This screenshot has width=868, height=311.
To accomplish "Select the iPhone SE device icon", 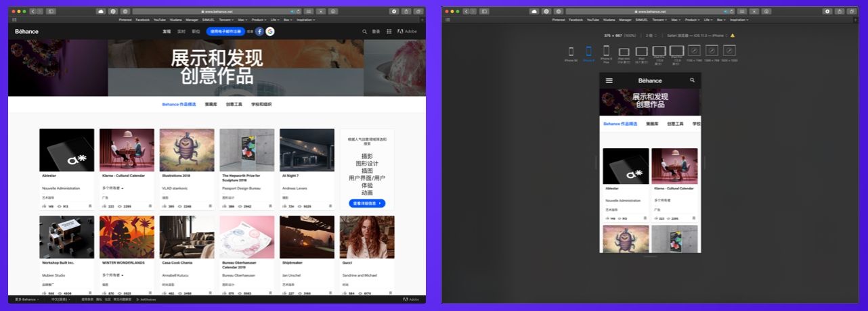I will pos(571,51).
